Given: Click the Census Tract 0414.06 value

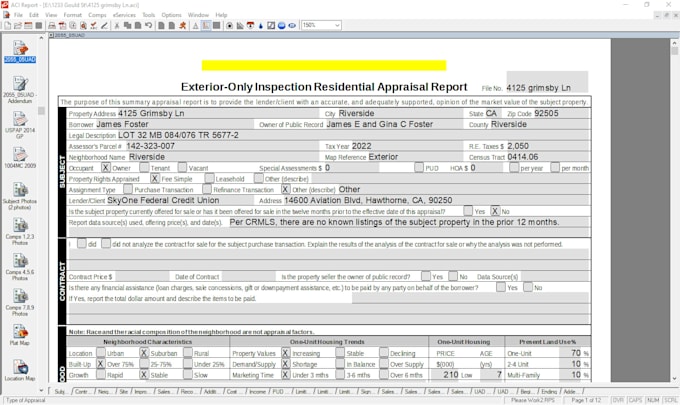Looking at the screenshot, I should pyautogui.click(x=523, y=157).
